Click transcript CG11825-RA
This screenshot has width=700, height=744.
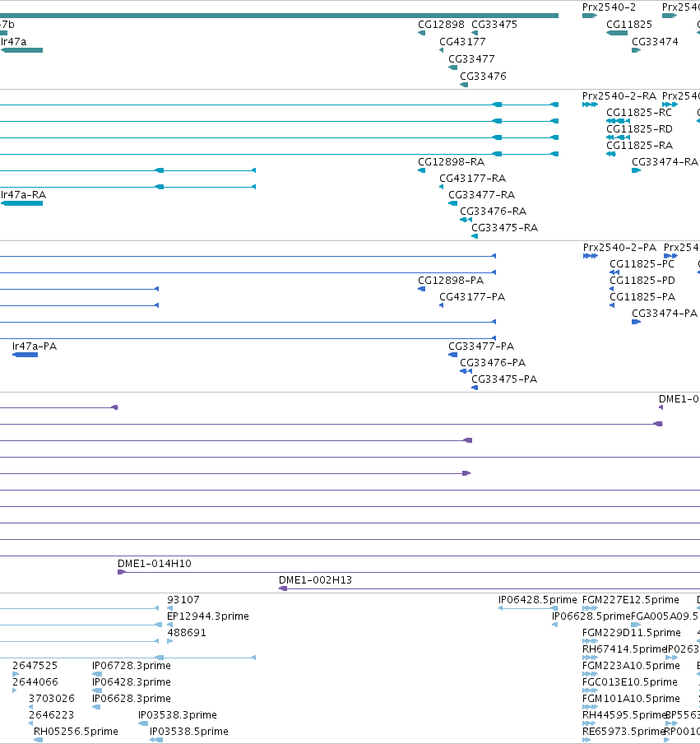point(639,146)
